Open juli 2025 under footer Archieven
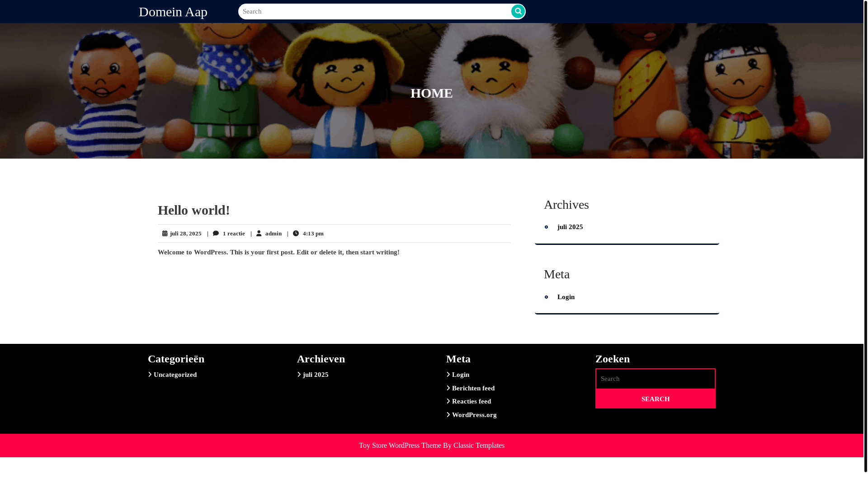The height and width of the screenshot is (488, 868). click(316, 375)
